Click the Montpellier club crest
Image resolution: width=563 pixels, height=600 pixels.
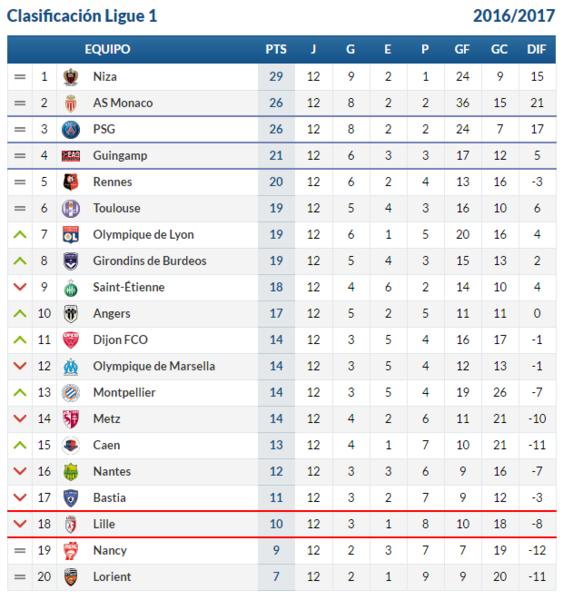[x=71, y=393]
